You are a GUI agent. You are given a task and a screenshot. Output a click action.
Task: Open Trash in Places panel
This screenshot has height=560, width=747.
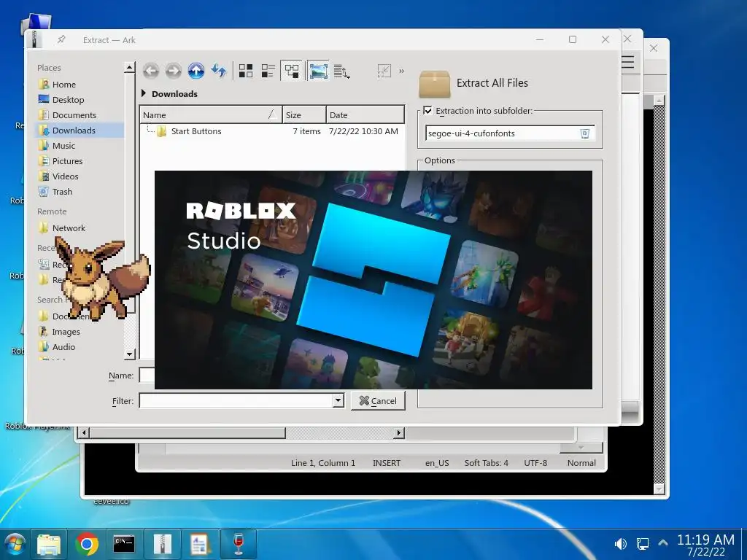pyautogui.click(x=62, y=192)
